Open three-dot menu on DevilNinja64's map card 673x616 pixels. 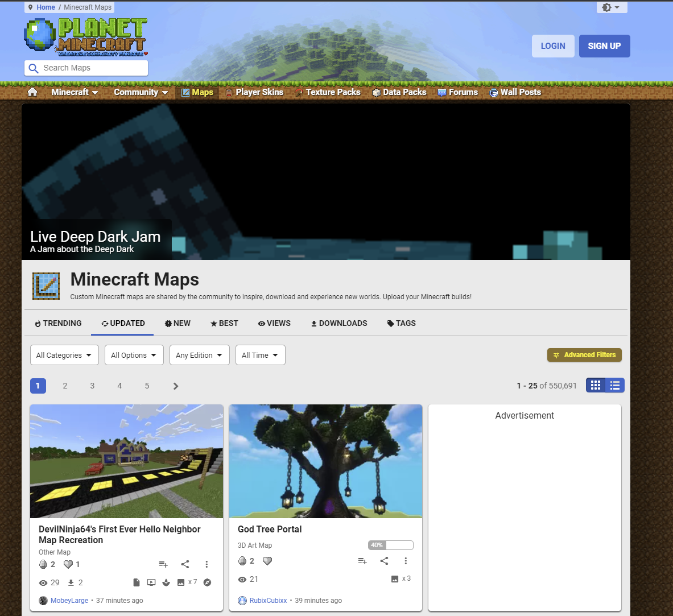207,564
